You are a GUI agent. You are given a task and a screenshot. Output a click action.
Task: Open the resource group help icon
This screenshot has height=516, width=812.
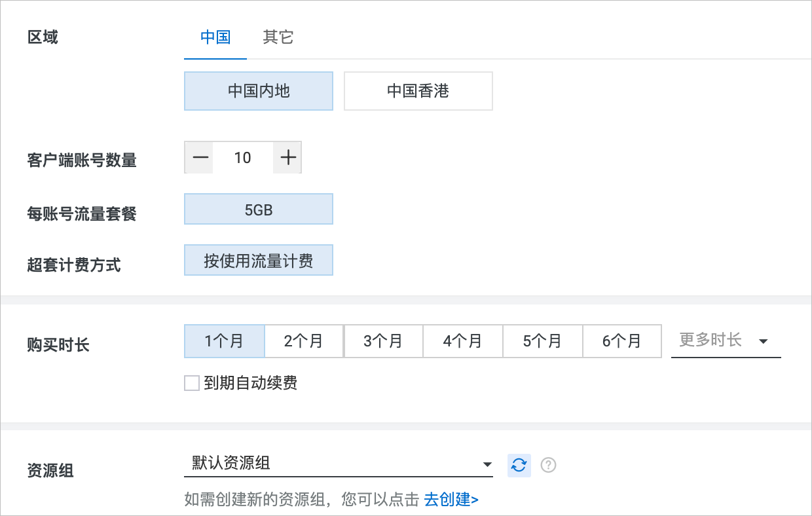[549, 465]
